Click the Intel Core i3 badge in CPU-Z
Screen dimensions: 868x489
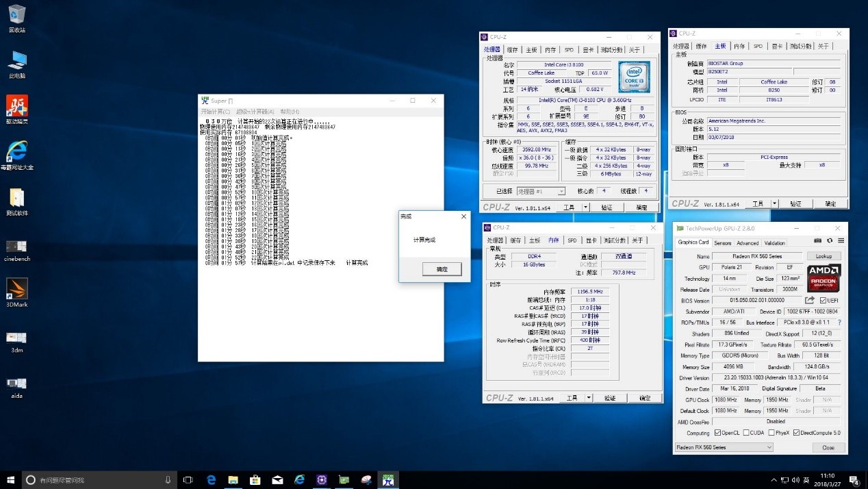[633, 76]
